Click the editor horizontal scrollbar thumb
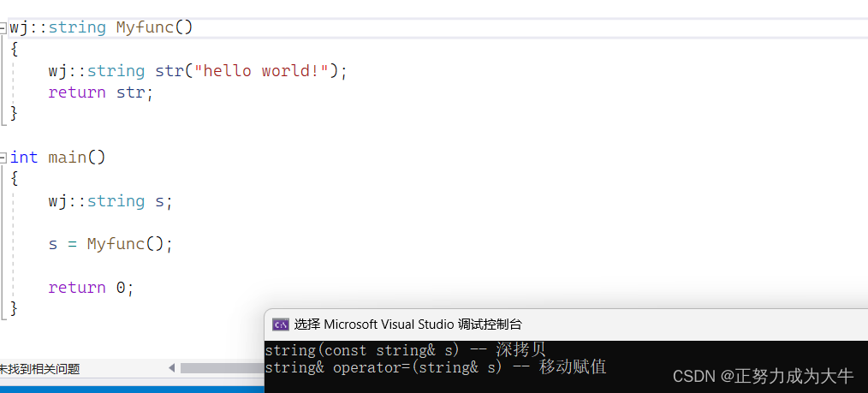 pos(222,368)
